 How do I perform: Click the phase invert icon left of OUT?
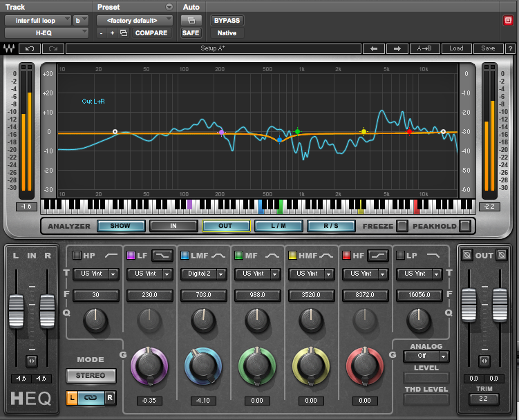(x=466, y=256)
